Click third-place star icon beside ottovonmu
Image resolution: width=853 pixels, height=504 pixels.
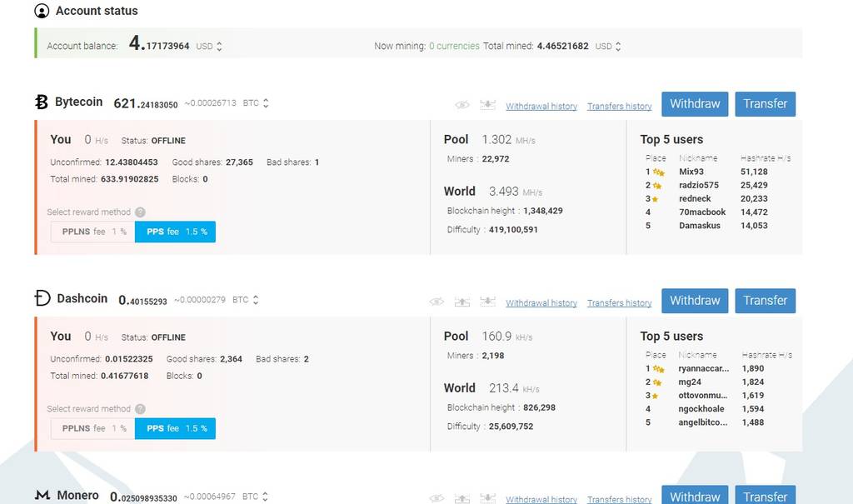(x=655, y=396)
